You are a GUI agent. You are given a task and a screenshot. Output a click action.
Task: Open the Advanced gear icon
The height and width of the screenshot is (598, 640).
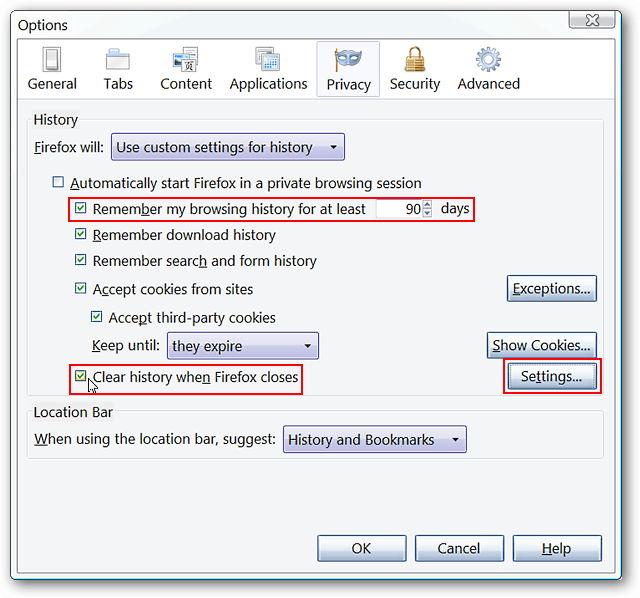488,60
